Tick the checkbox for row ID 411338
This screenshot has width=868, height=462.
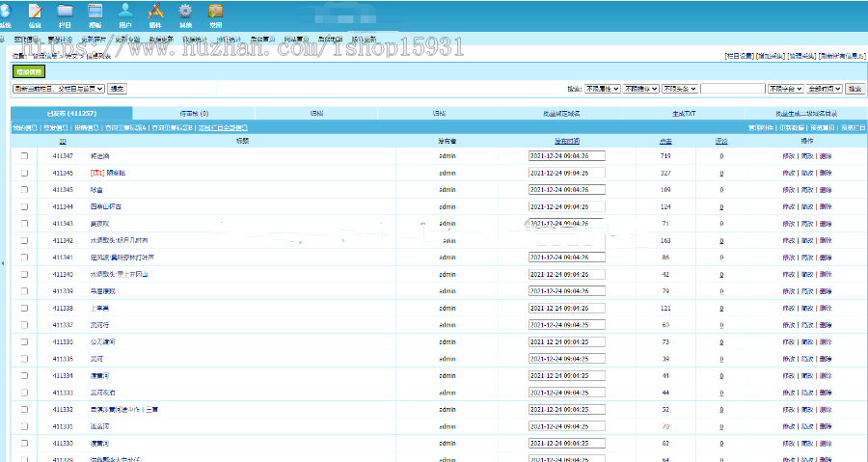tap(24, 309)
